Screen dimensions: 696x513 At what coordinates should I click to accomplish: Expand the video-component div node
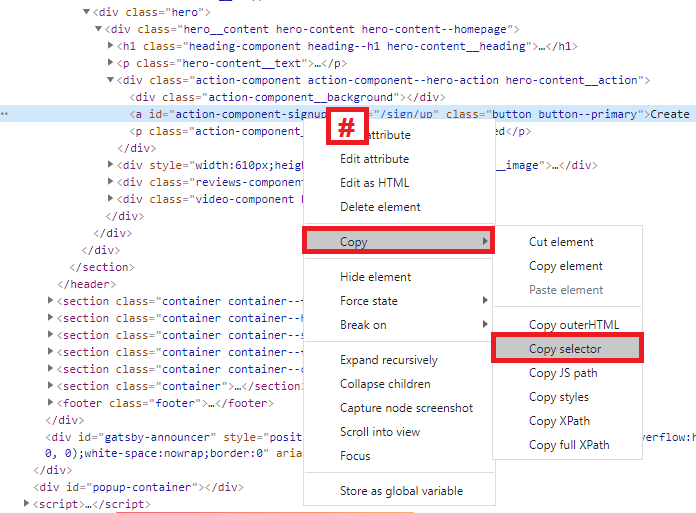(111, 198)
